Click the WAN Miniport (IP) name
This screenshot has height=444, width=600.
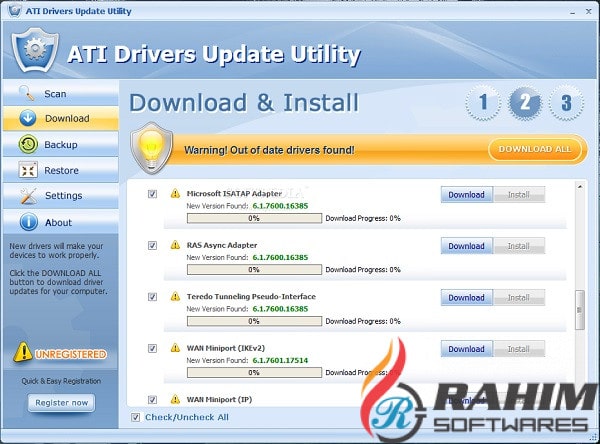tap(219, 399)
